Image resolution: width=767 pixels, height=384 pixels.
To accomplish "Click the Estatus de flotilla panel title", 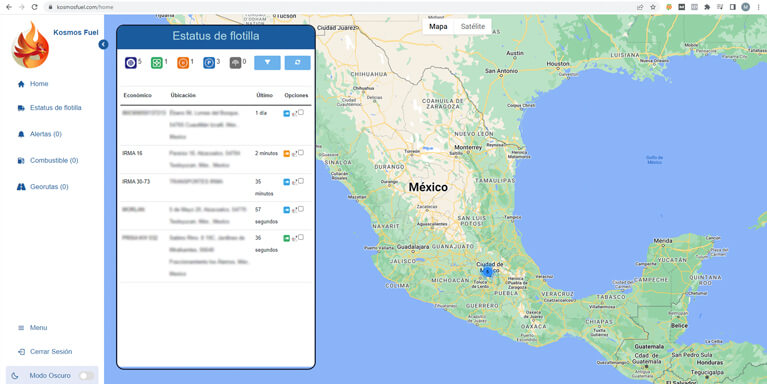I will coord(216,36).
